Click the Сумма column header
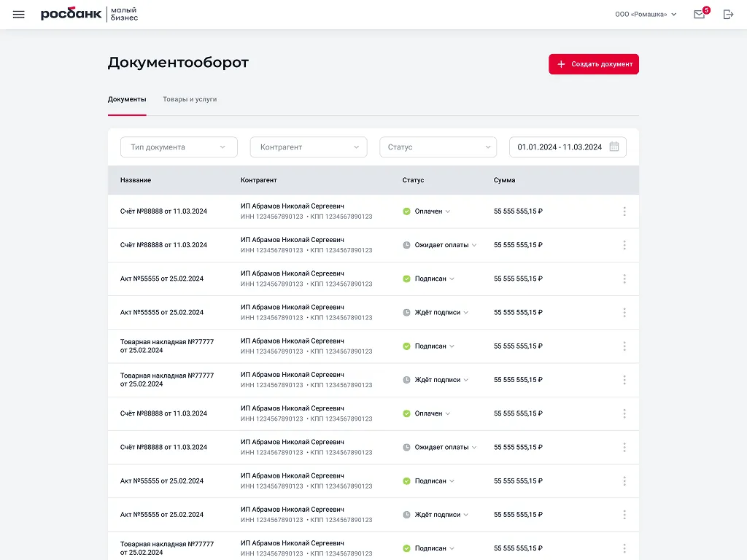 505,180
